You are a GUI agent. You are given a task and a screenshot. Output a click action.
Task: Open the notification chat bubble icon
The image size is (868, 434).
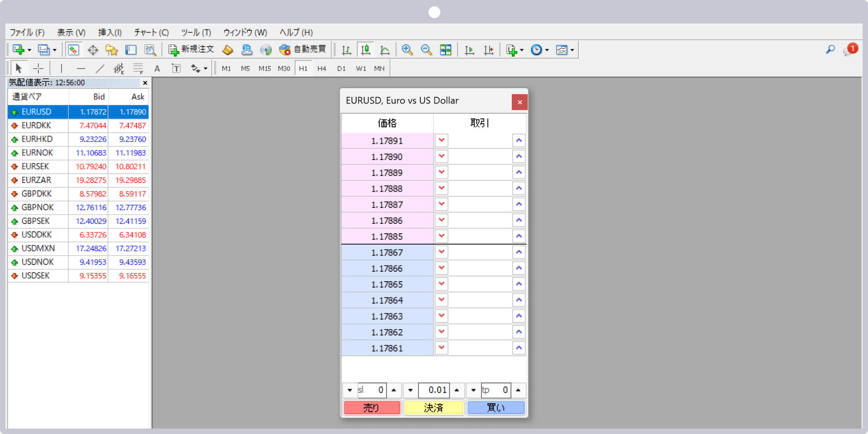click(x=848, y=50)
